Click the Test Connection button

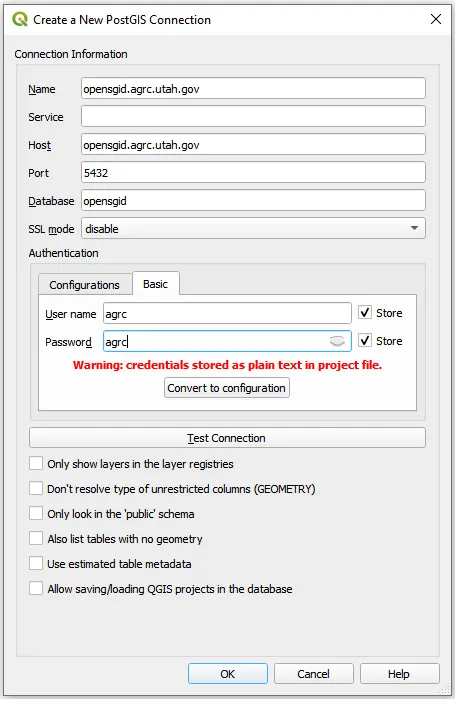(x=227, y=438)
